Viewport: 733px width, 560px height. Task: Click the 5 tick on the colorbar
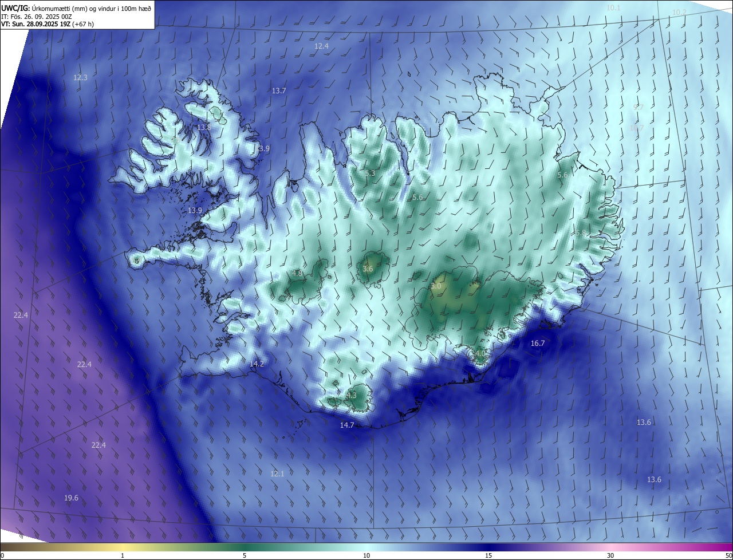point(245,555)
